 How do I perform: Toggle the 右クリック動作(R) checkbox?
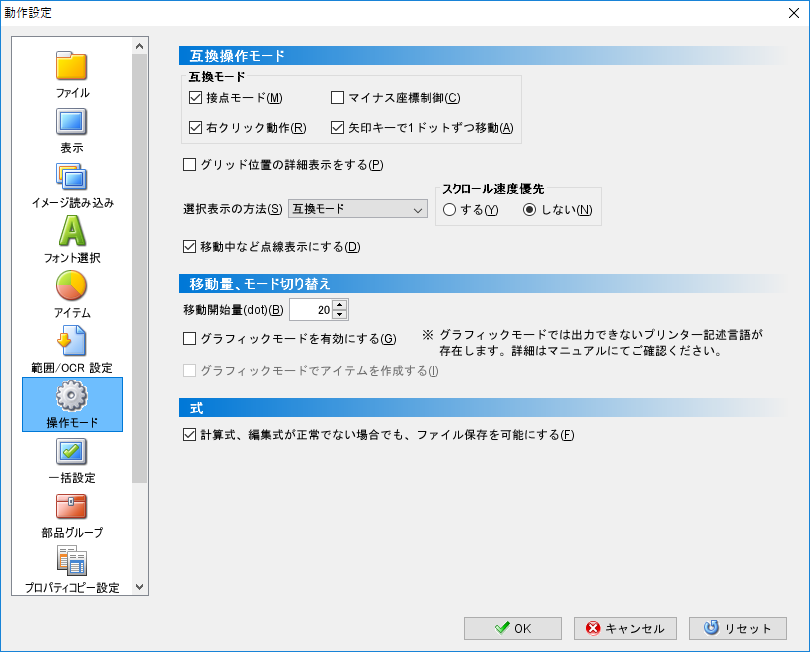(195, 128)
